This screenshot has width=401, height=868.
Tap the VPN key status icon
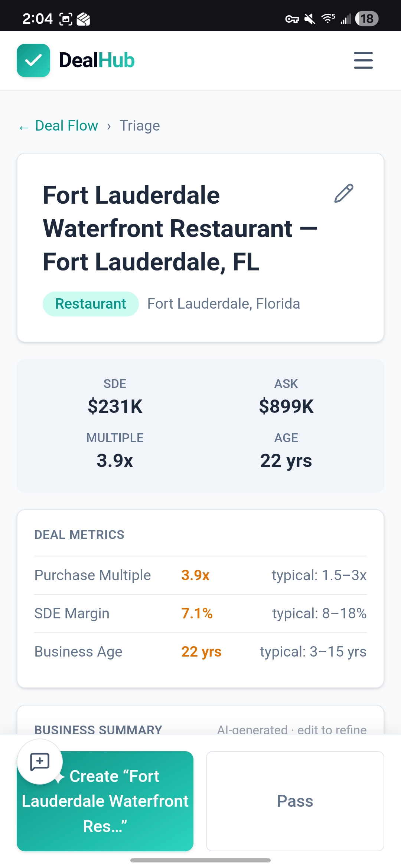click(292, 19)
